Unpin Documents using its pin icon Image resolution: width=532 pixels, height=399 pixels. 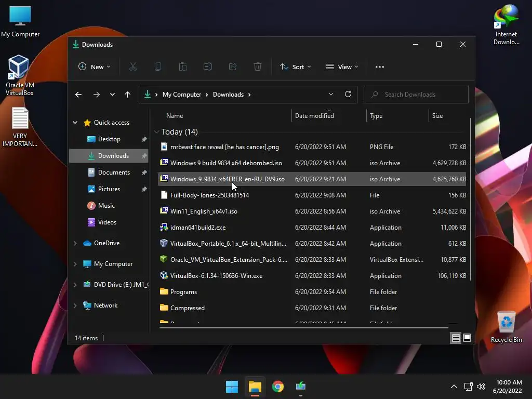click(144, 172)
